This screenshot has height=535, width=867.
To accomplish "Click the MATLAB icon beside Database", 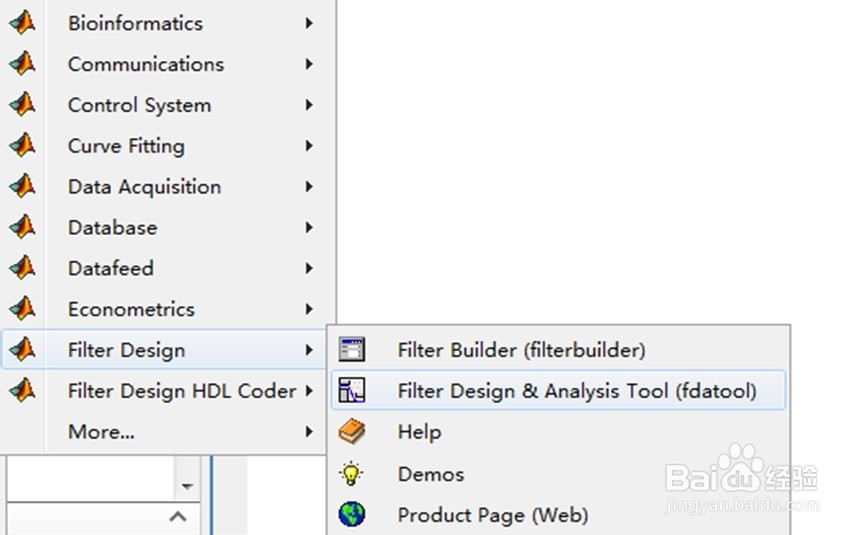I will (x=23, y=227).
